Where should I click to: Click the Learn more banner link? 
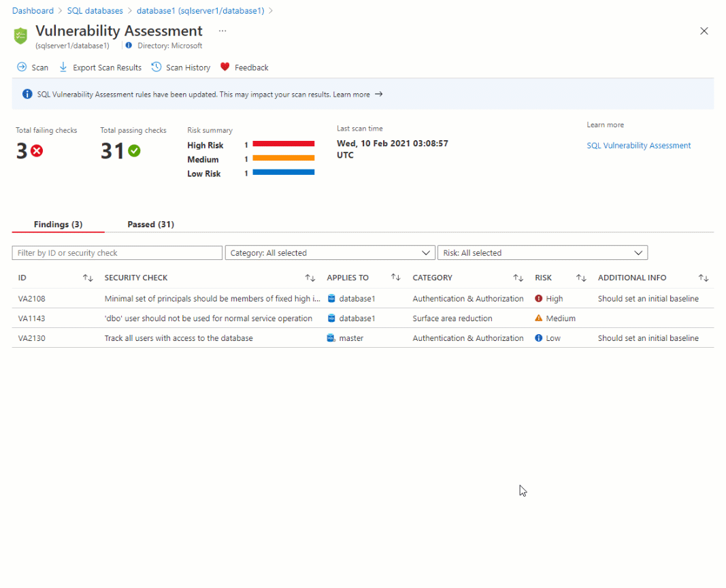[x=352, y=95]
